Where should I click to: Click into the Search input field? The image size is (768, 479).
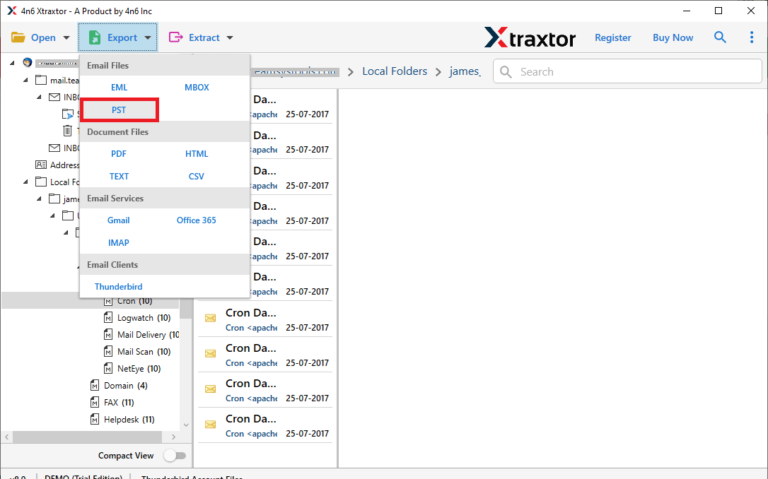pos(627,72)
